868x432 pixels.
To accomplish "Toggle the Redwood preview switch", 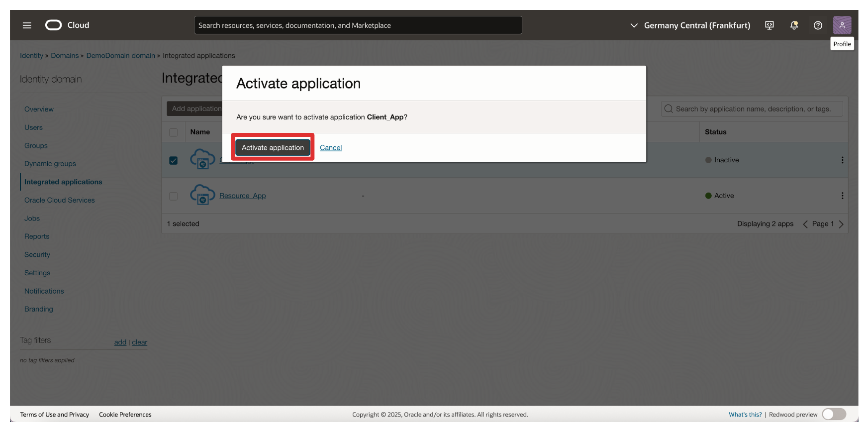I will point(834,414).
